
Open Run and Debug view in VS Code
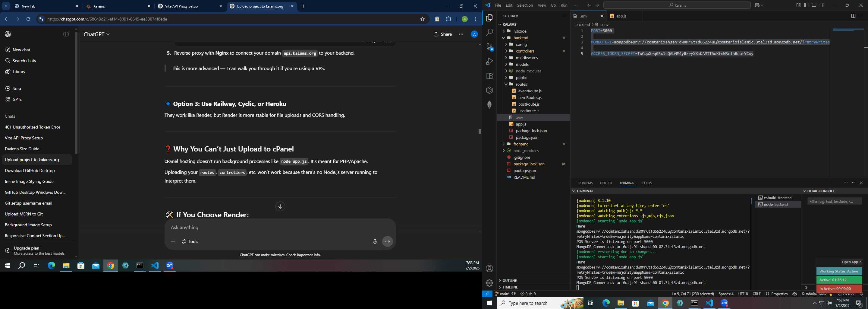489,61
